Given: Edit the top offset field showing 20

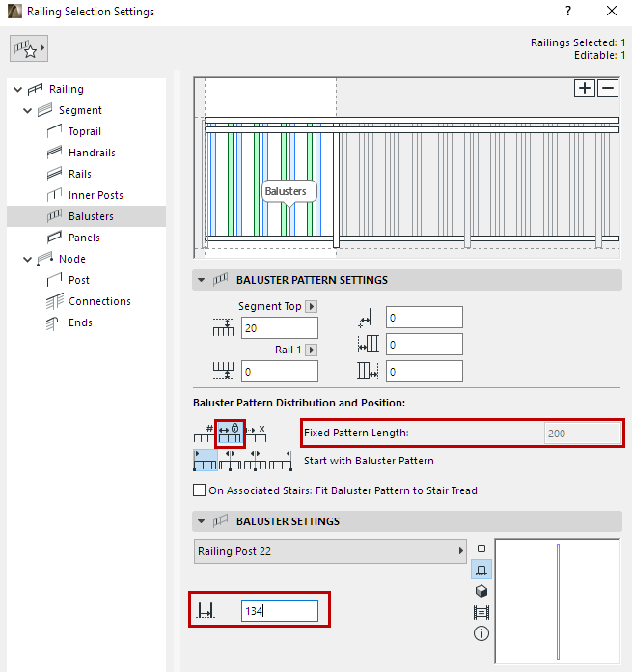Looking at the screenshot, I should point(280,328).
